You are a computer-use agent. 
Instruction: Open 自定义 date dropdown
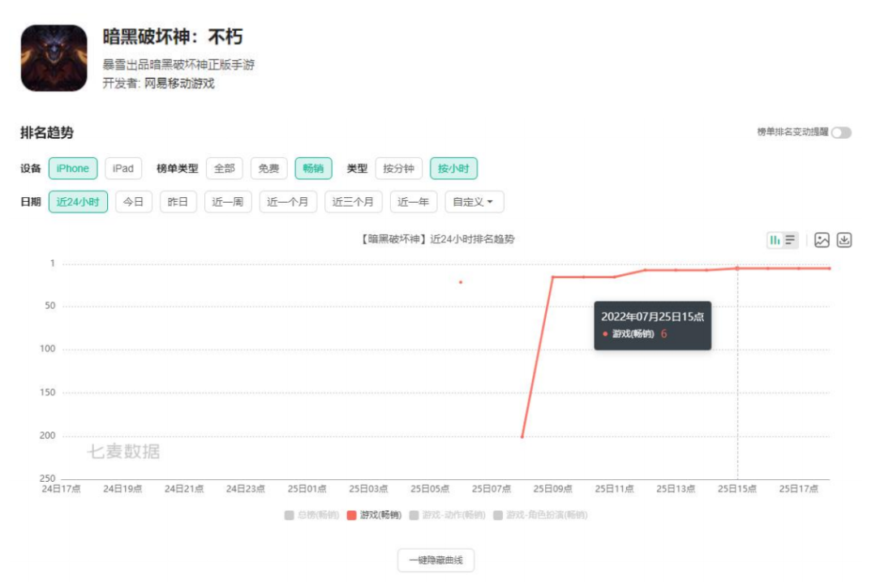(474, 202)
